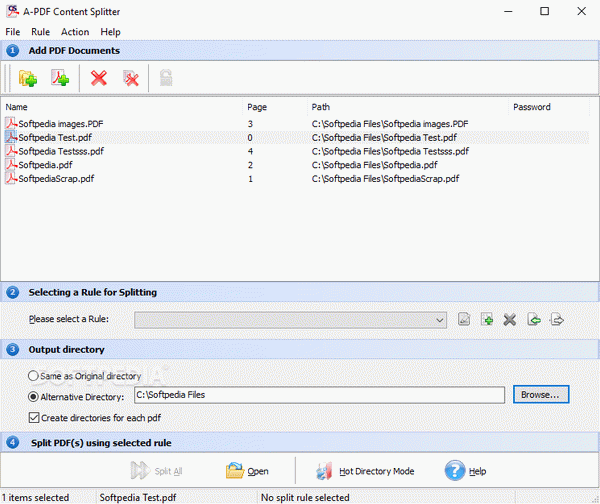Select Alternative Directory radio button

coord(33,397)
